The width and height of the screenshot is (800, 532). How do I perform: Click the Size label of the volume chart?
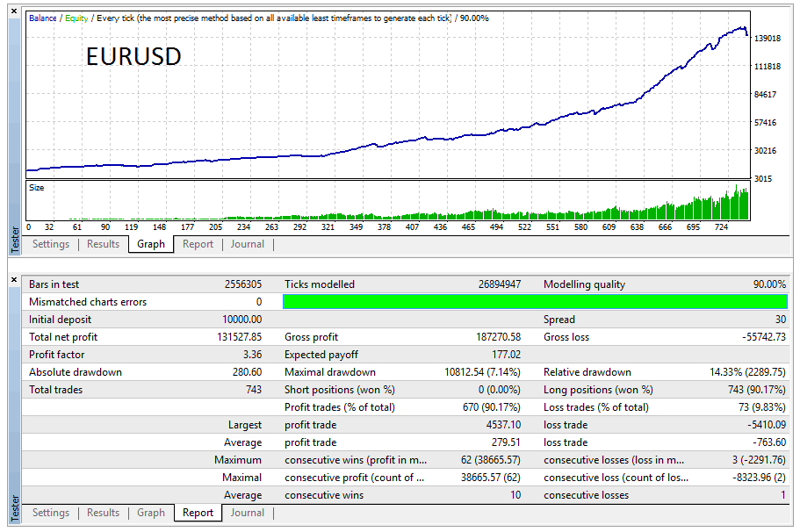tap(37, 188)
